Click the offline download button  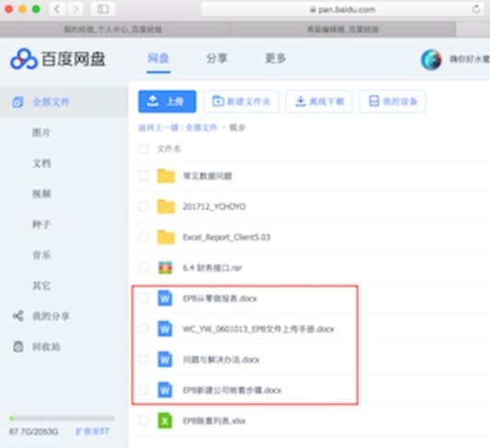pos(319,101)
